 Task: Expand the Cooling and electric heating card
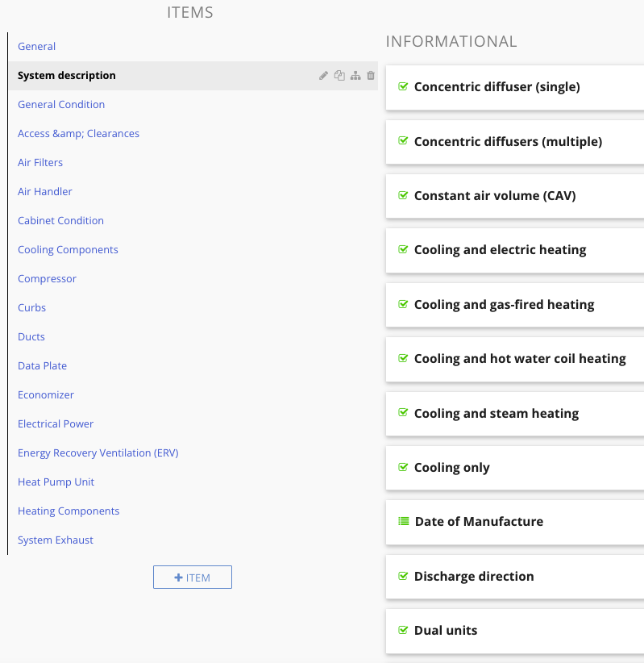[515, 250]
